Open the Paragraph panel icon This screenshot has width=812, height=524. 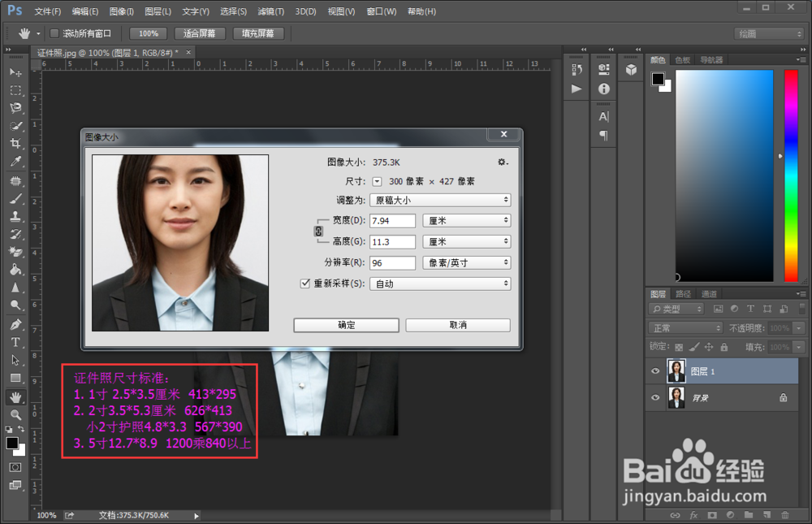604,136
